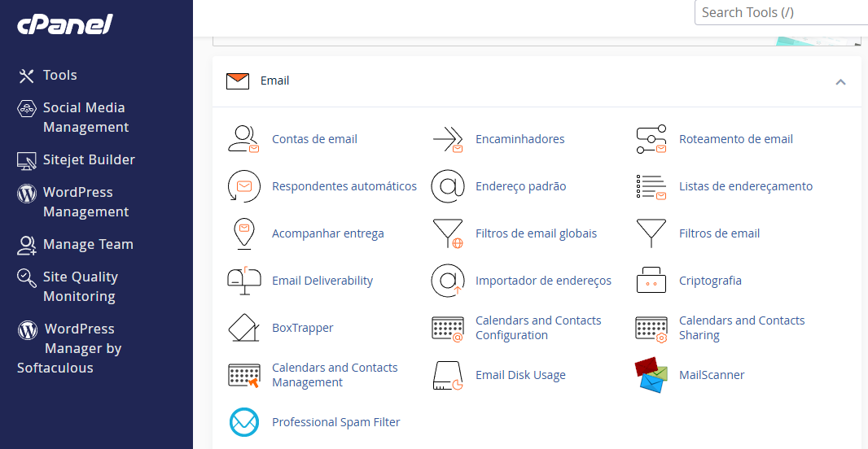Screen dimensions: 868x449
Task: Select Sitejet Builder in the sidebar
Action: (89, 159)
